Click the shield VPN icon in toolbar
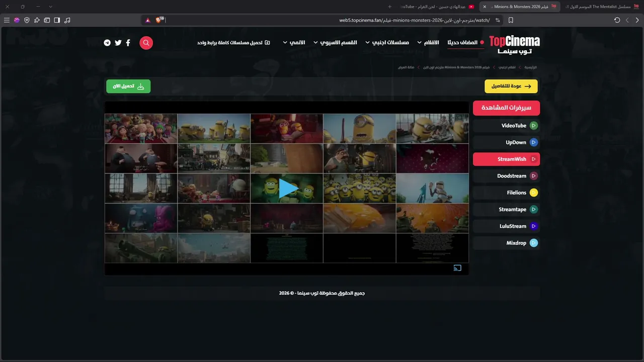This screenshot has width=644, height=362. 27,20
